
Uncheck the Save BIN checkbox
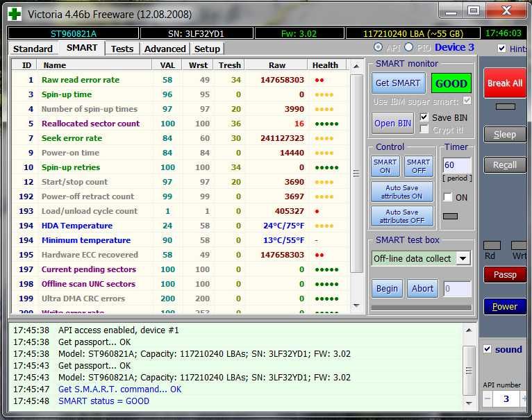click(x=424, y=117)
